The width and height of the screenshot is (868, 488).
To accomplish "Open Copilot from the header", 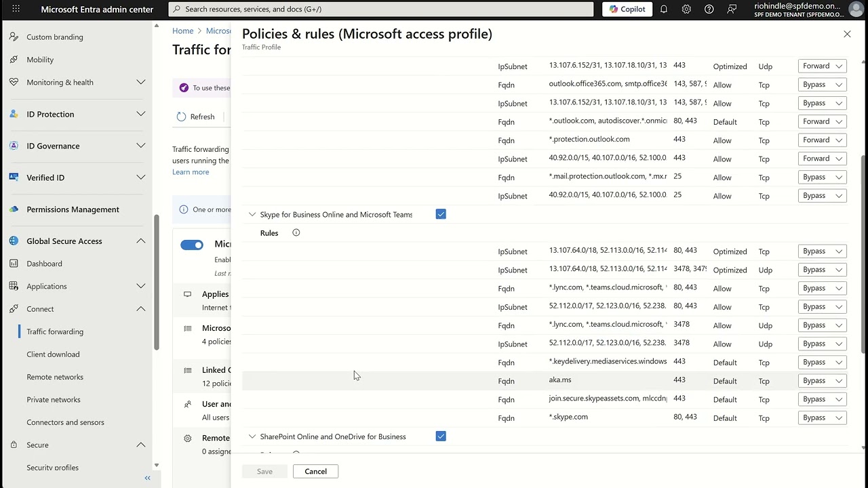I will click(627, 9).
